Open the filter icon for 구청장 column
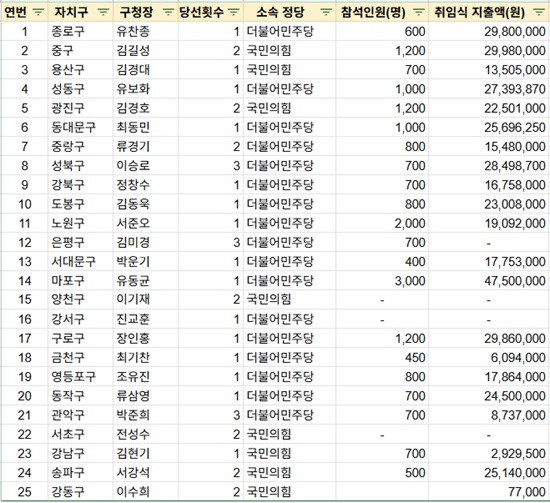 [x=168, y=13]
